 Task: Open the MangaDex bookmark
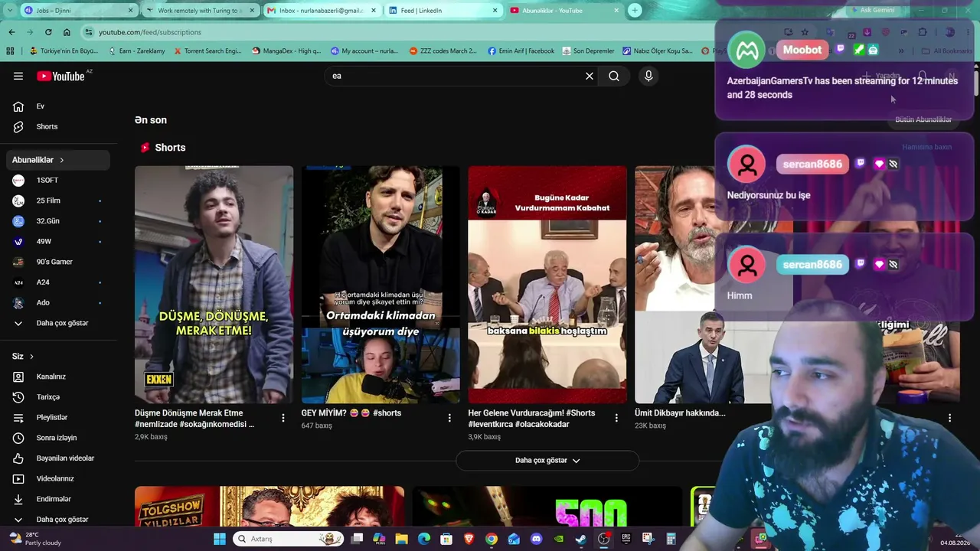[285, 51]
